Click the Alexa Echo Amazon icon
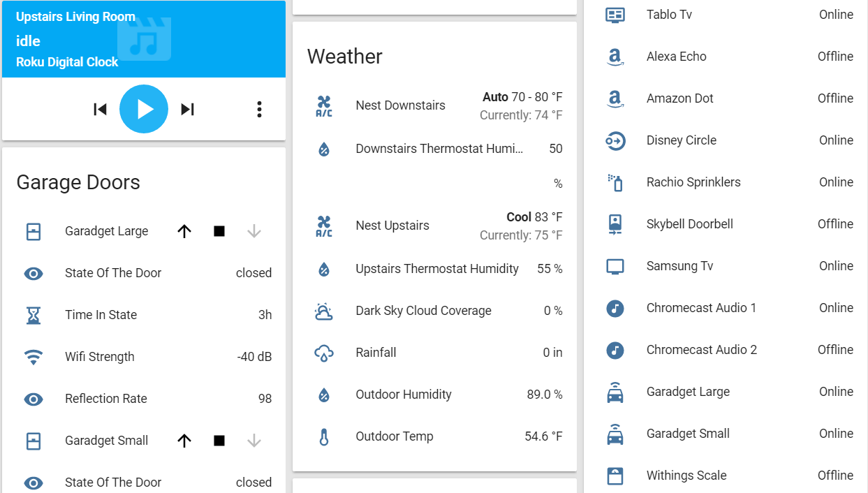868x493 pixels. tap(615, 57)
